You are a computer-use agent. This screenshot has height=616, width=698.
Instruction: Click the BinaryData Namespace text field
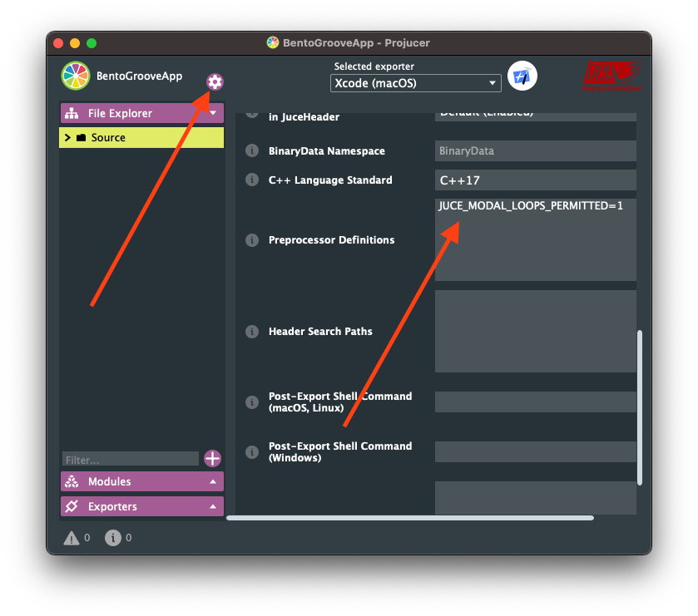(x=536, y=150)
